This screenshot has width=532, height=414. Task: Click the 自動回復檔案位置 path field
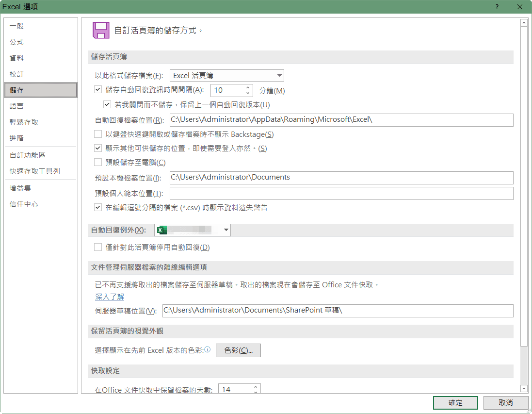(341, 120)
